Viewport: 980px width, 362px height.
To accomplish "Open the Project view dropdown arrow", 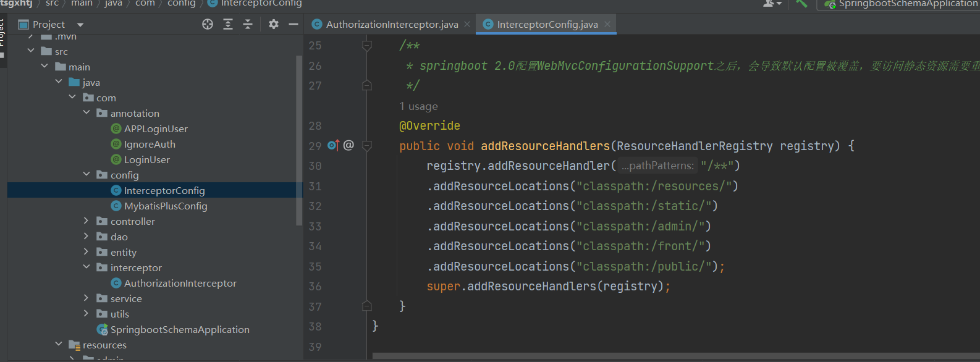I will [80, 25].
